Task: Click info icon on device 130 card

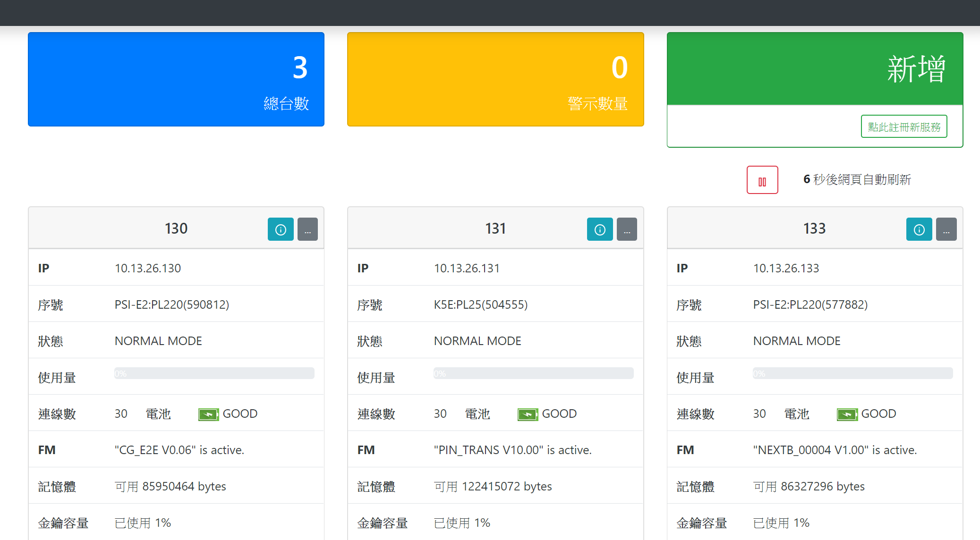Action: 281,229
